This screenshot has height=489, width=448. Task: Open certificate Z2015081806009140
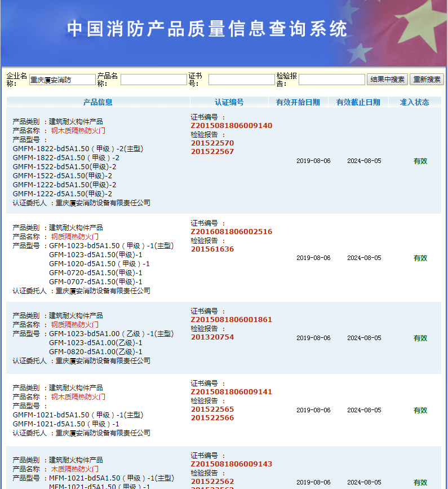click(231, 126)
